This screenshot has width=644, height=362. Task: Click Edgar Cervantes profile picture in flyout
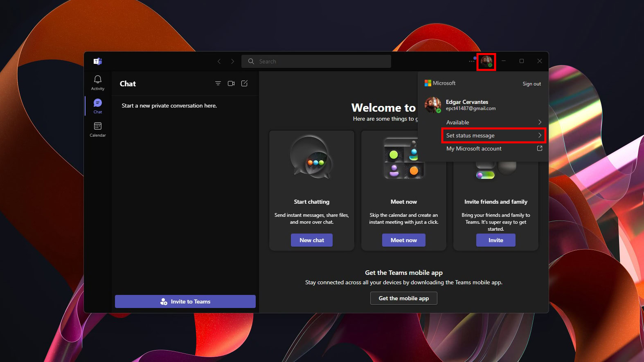pyautogui.click(x=433, y=105)
